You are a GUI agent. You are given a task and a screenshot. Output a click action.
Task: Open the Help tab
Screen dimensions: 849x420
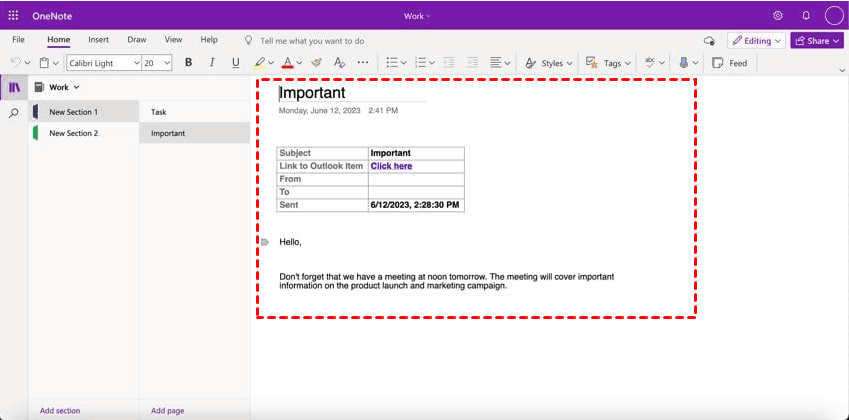(x=209, y=40)
